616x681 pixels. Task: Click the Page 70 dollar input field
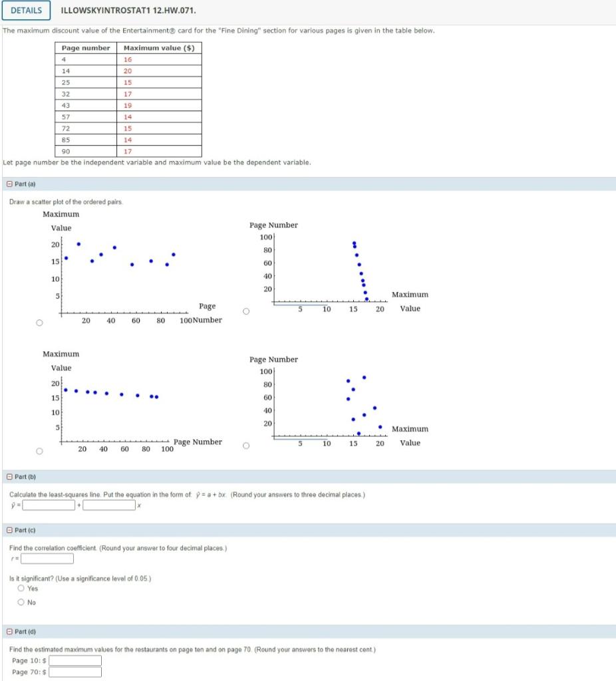(x=75, y=673)
